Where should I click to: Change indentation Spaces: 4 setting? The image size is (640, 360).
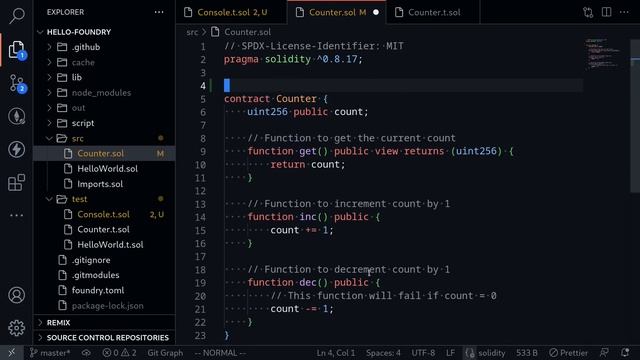click(x=383, y=353)
